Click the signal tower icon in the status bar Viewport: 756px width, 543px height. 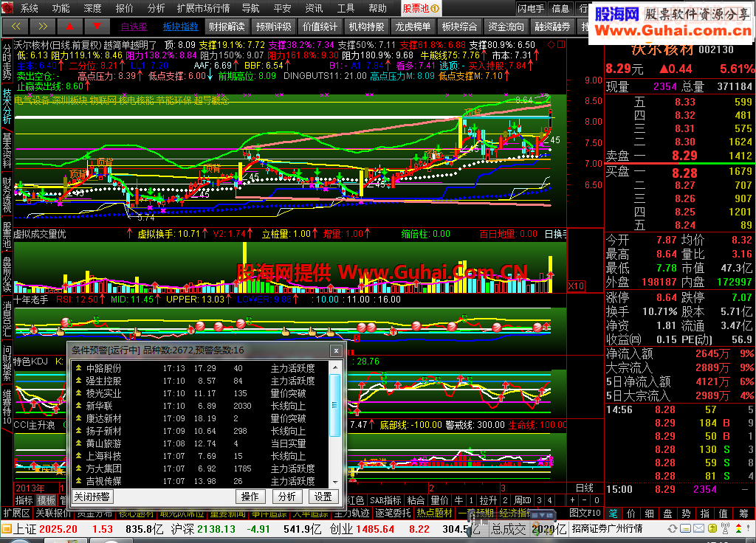725,528
